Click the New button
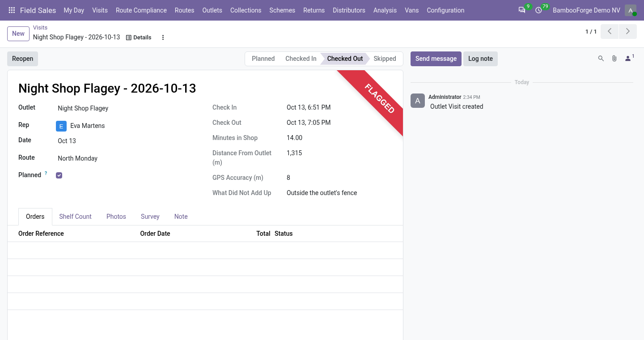This screenshot has height=340, width=644. click(18, 34)
